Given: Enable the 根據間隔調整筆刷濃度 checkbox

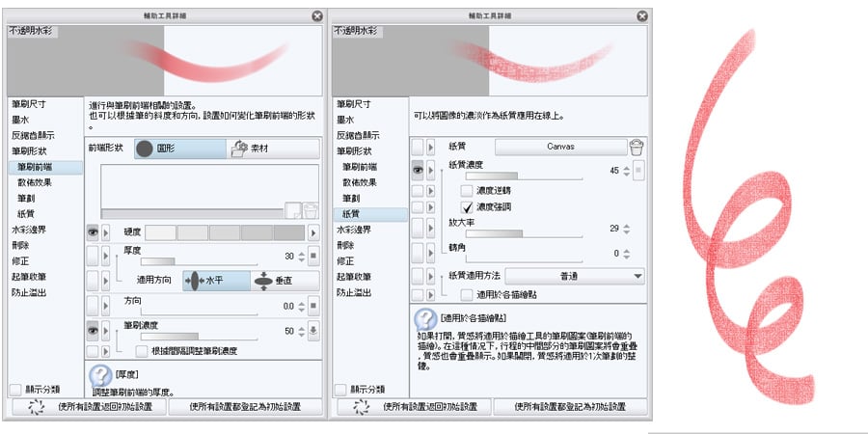Looking at the screenshot, I should [x=142, y=351].
